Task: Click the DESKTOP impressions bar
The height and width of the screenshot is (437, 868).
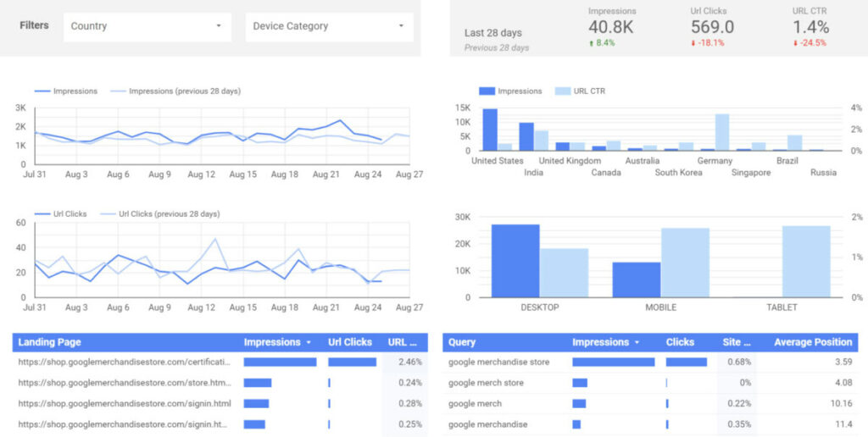Action: [515, 261]
